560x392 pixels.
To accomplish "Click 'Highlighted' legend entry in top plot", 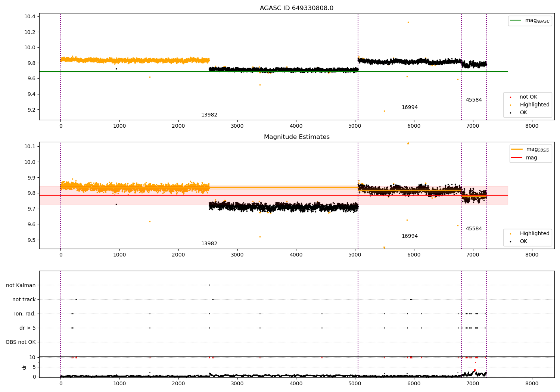I will click(529, 105).
